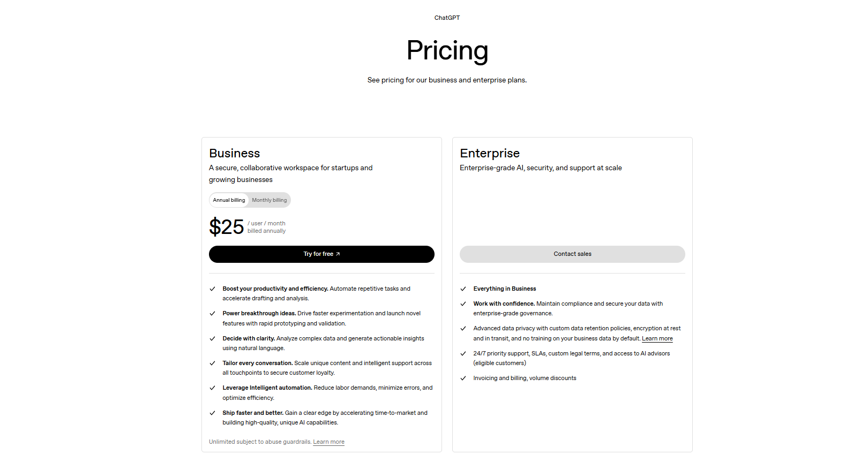
Task: Click the ChatGPT label above Pricing
Action: click(447, 18)
